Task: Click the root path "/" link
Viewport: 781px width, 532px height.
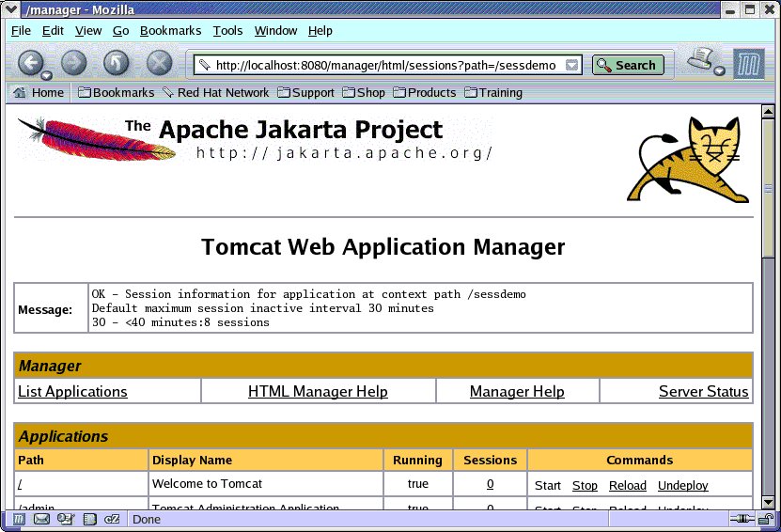Action: (x=20, y=484)
